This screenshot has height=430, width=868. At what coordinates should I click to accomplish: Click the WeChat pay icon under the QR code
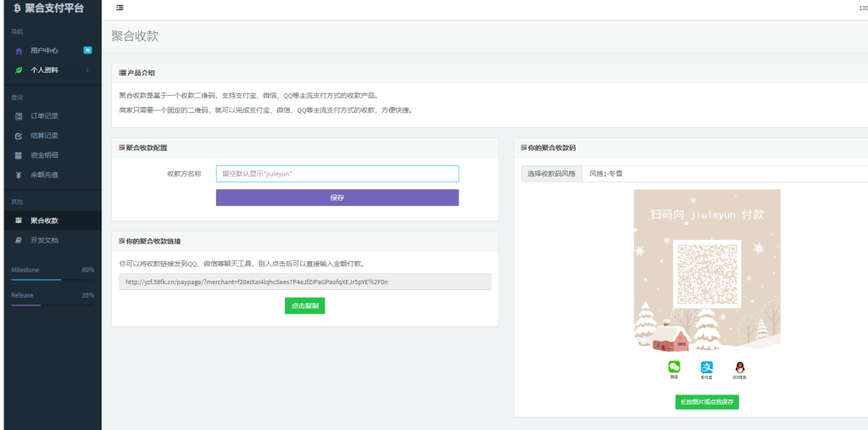pyautogui.click(x=674, y=367)
